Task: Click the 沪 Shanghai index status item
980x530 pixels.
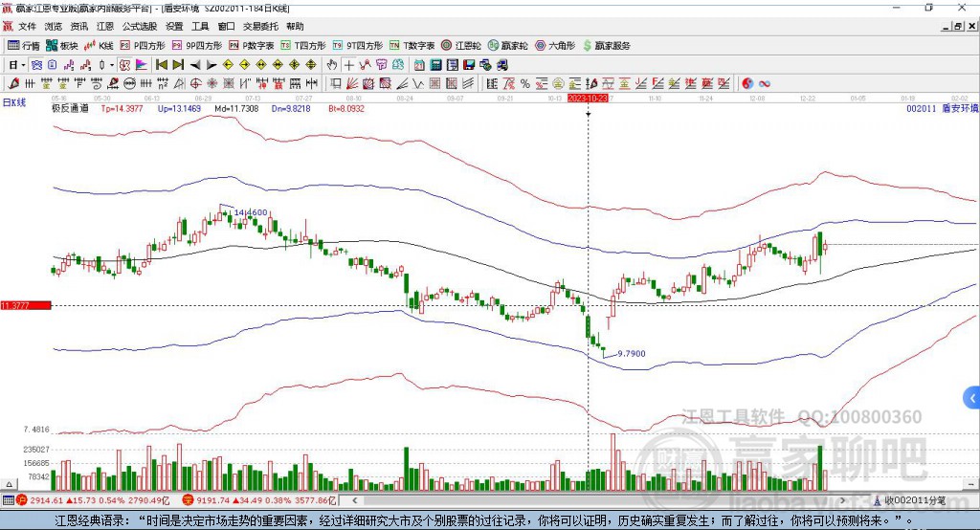Action: tap(93, 500)
